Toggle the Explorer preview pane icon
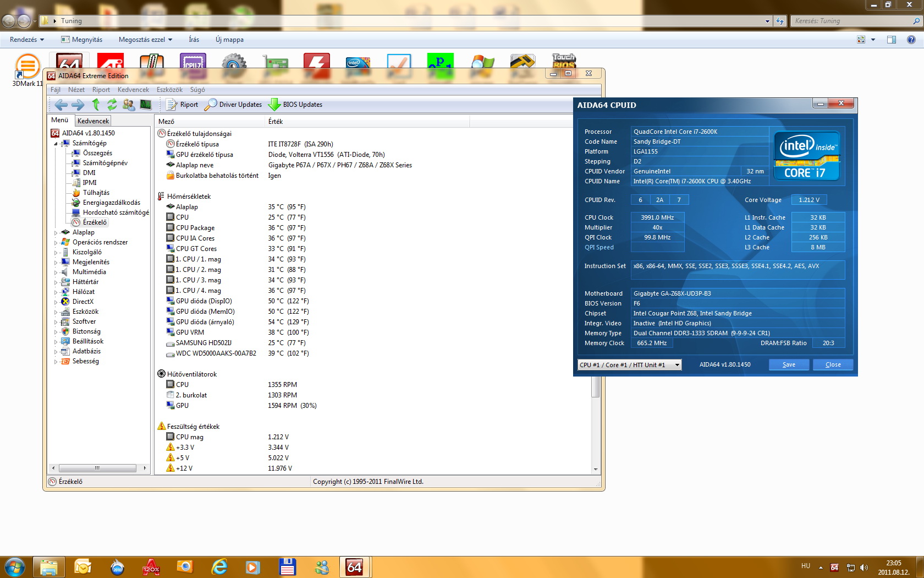The image size is (924, 578). pos(892,40)
